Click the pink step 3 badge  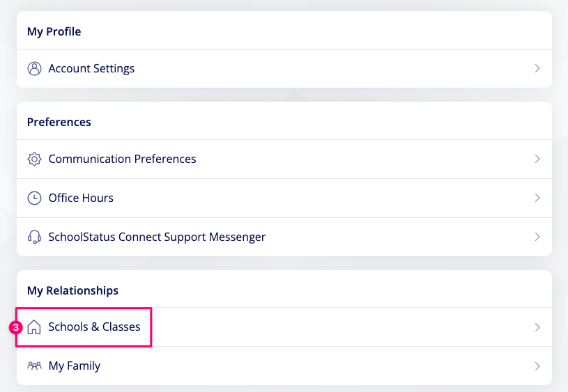click(16, 327)
